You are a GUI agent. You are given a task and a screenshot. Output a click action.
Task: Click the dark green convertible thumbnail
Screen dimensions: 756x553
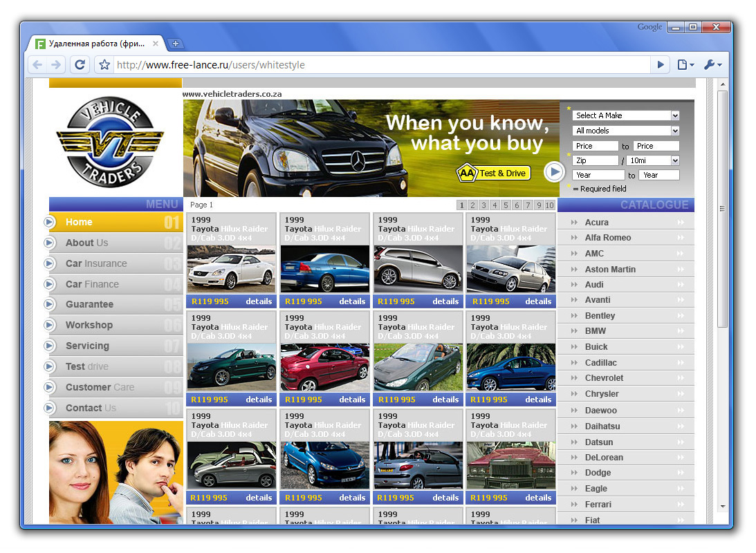(232, 367)
